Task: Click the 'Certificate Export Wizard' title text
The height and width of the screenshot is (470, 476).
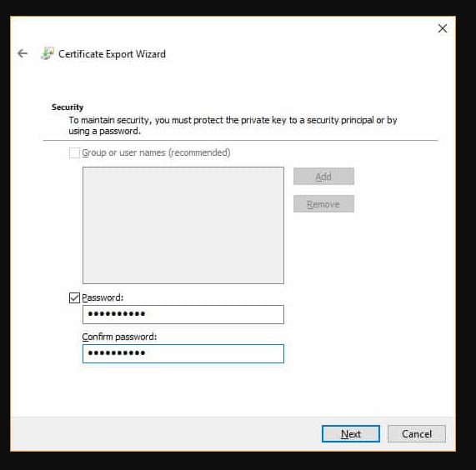Action: point(112,54)
